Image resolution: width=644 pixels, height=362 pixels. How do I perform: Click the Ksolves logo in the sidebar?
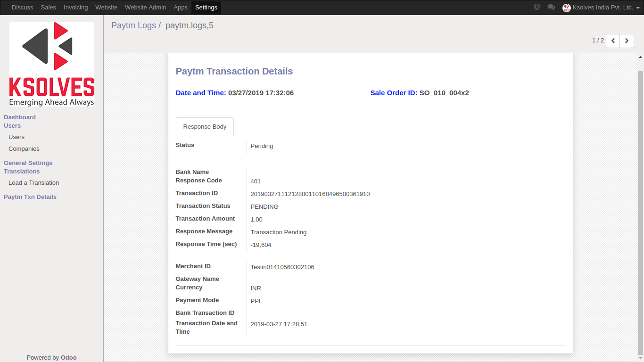(x=51, y=64)
